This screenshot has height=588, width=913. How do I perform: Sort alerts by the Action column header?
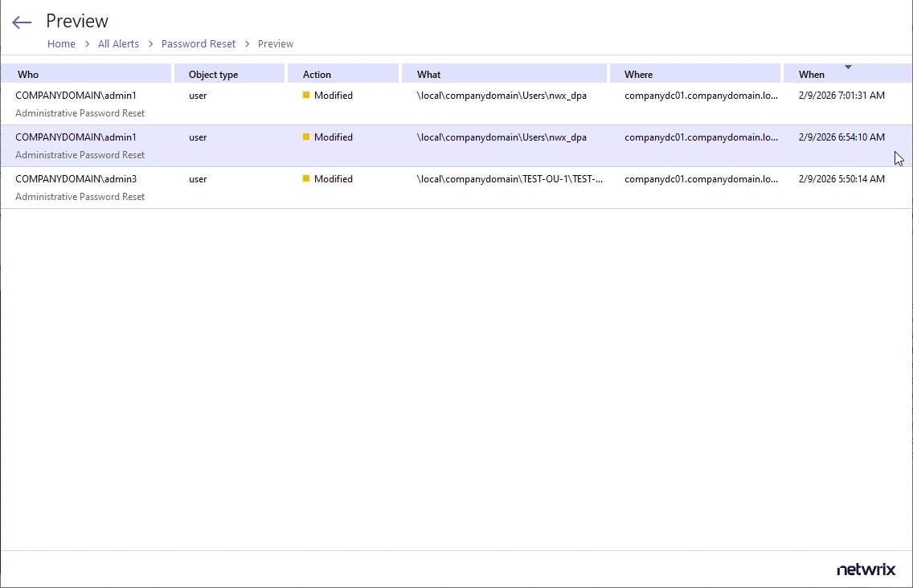[x=317, y=74]
